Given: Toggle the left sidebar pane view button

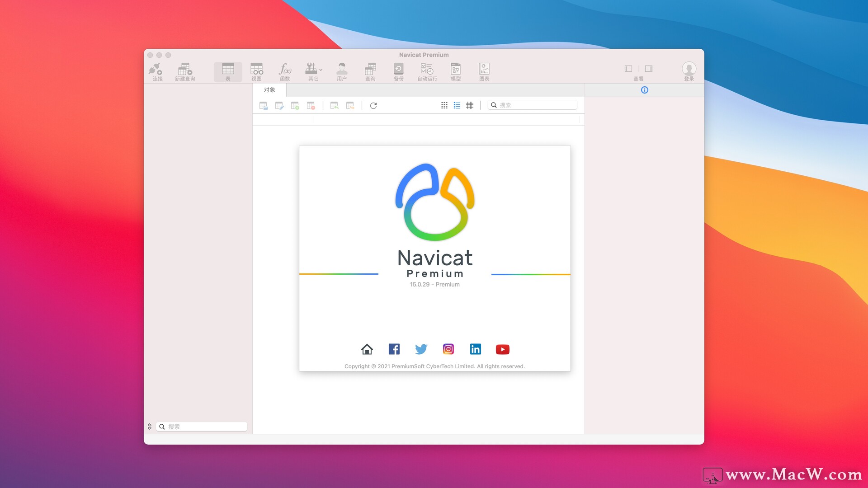Looking at the screenshot, I should (x=628, y=69).
